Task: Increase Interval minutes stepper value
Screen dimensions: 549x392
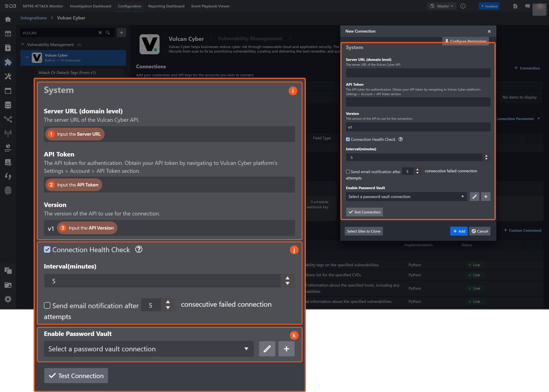Action: click(486, 156)
